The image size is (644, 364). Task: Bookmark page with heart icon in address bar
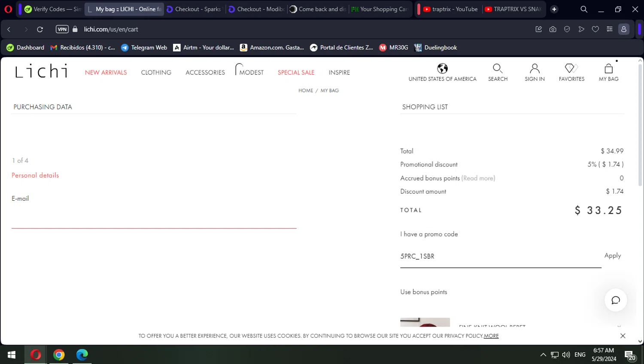click(595, 29)
